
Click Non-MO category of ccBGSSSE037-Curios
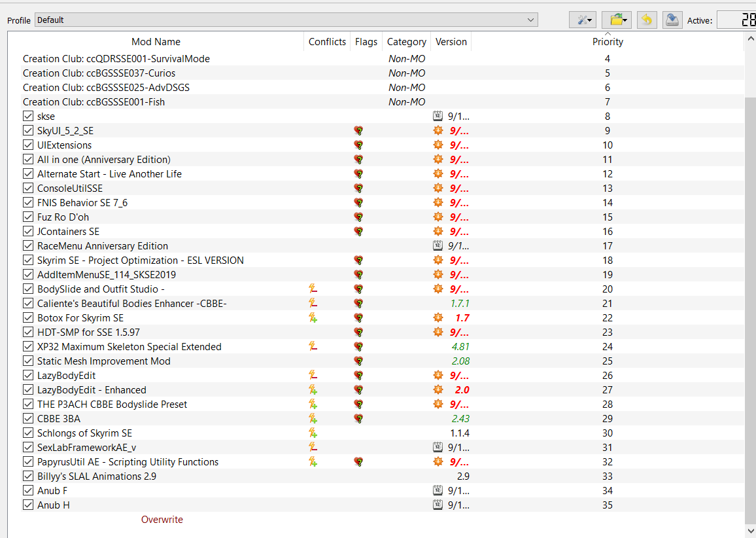click(407, 73)
